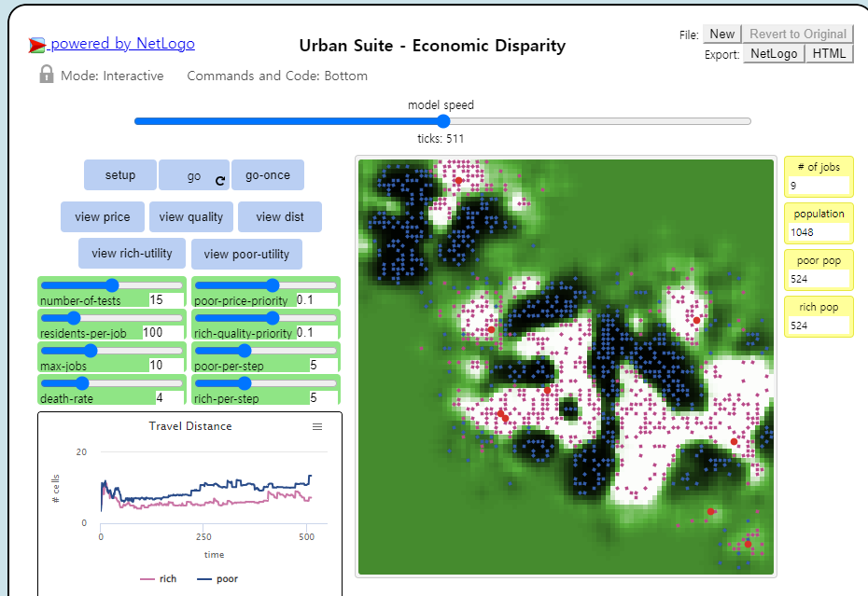Click the setup button

[120, 174]
